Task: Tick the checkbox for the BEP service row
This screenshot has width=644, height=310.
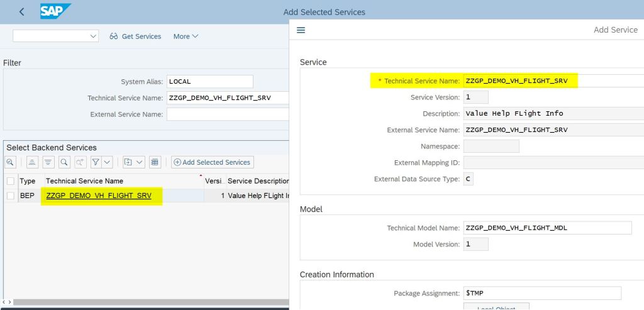Action: click(x=10, y=196)
